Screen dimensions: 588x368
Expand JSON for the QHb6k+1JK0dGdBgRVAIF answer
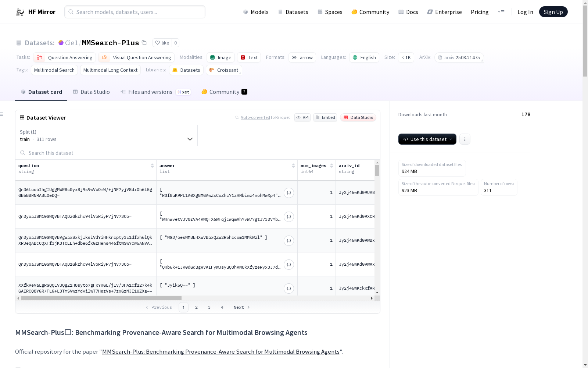click(289, 265)
